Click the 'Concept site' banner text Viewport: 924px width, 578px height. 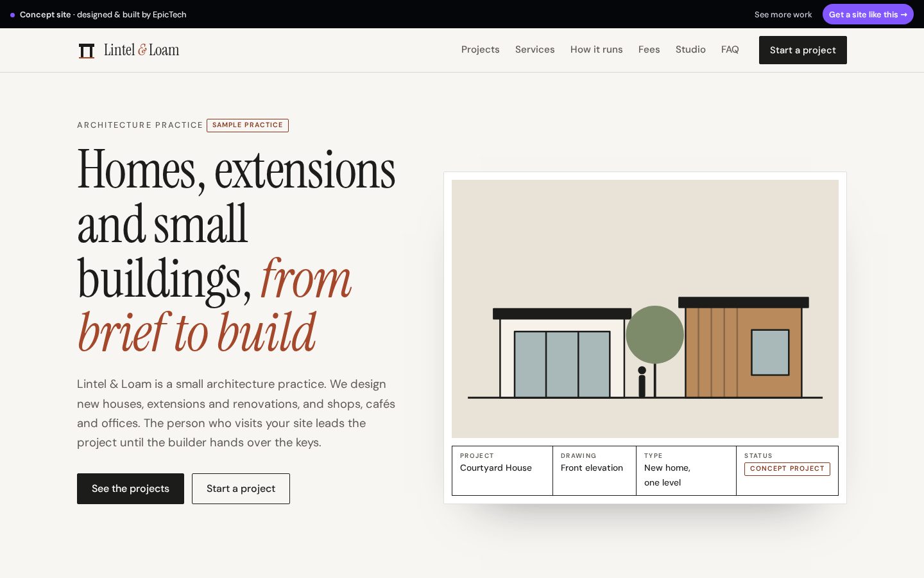tap(45, 14)
